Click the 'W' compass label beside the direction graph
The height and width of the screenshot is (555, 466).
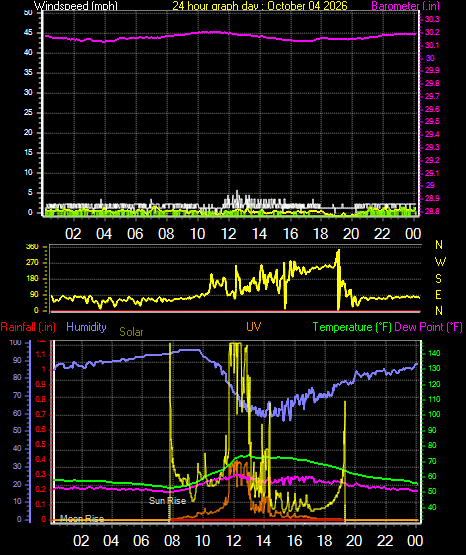click(x=440, y=262)
